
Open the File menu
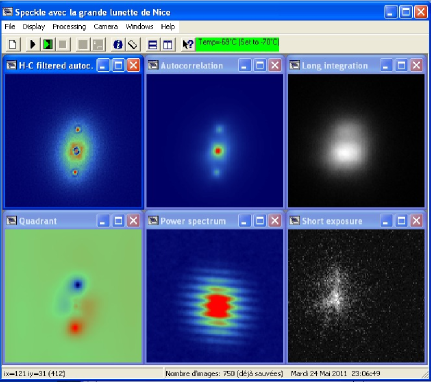[x=10, y=27]
